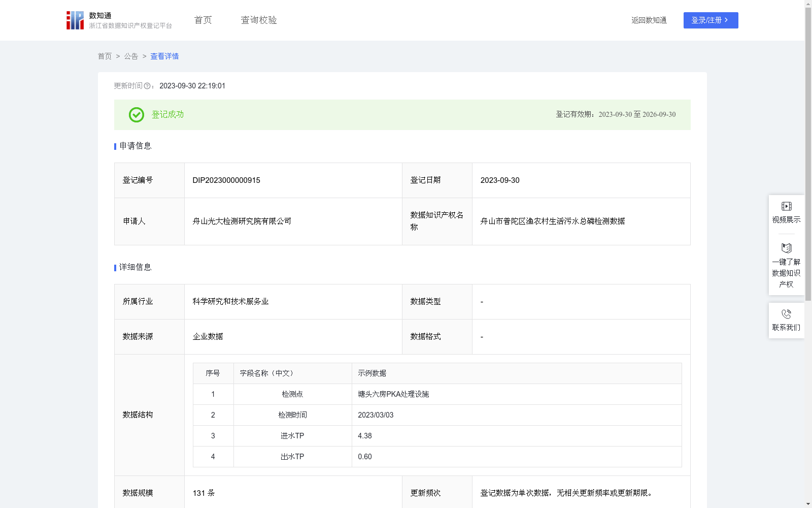Click the green 登记成功 checkmark icon
Viewport: 812px width, 508px height.
click(136, 115)
